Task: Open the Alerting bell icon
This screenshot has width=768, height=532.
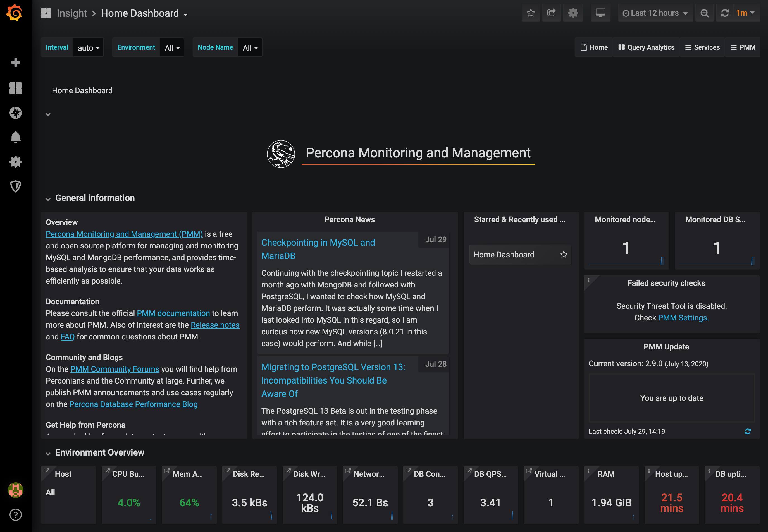Action: (15, 137)
